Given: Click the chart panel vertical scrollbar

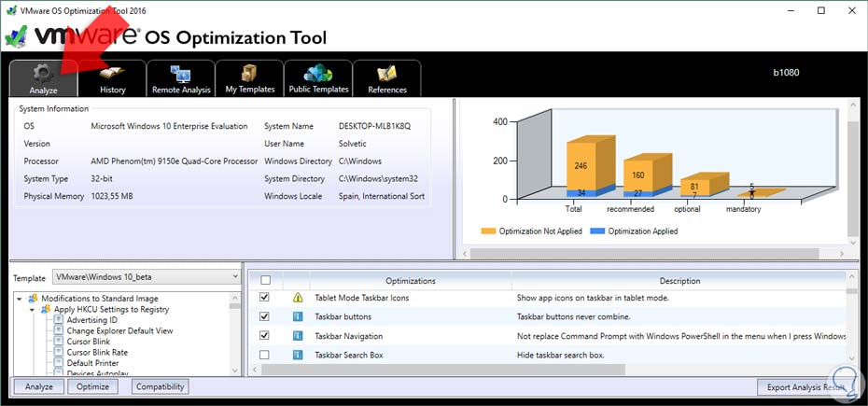Looking at the screenshot, I should [x=852, y=177].
